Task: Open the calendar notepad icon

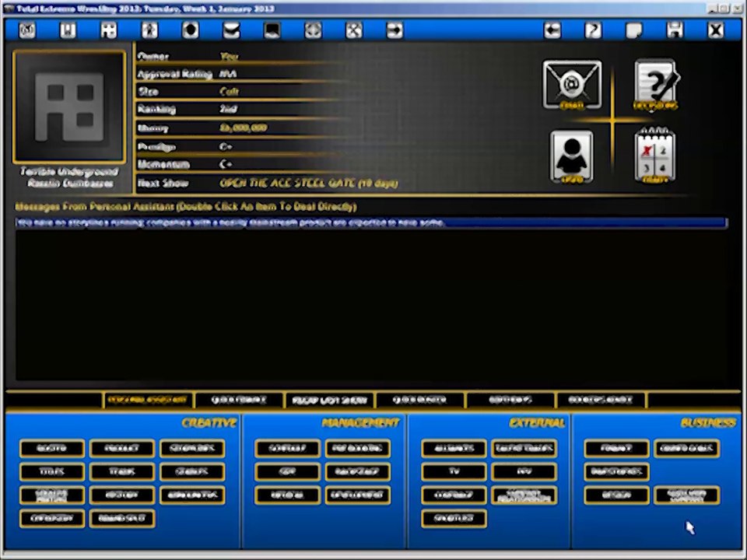Action: (655, 155)
